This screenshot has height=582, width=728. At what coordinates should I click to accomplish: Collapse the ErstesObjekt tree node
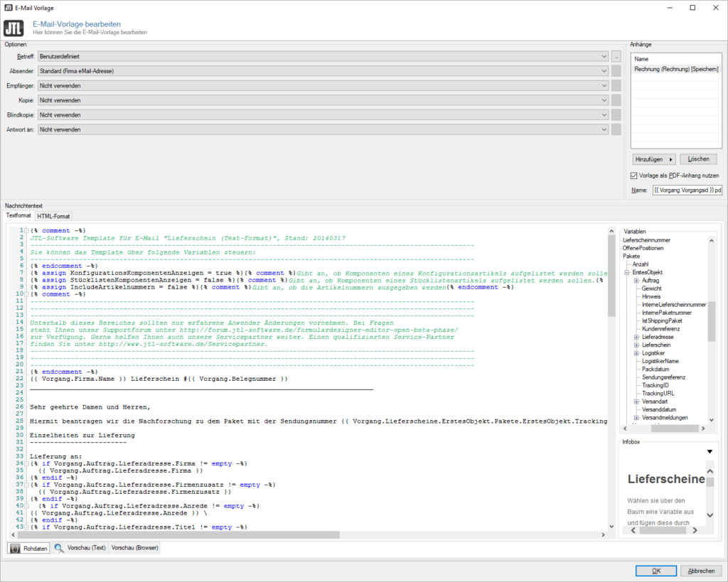tap(626, 272)
